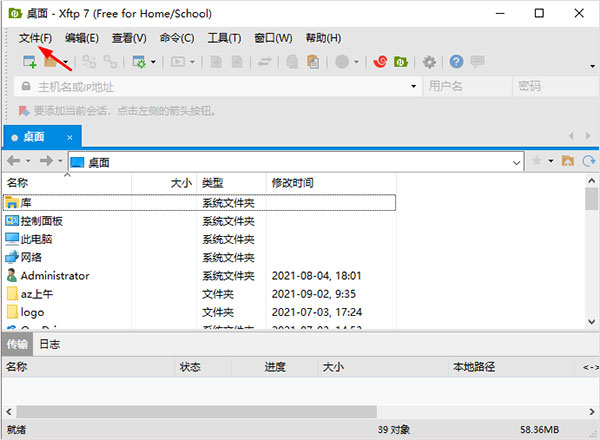Click the lock icon in host field

click(x=26, y=86)
